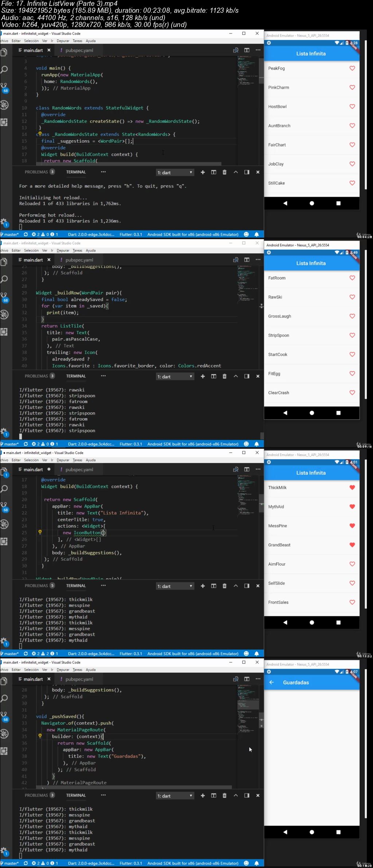This screenshot has height=868, width=373.
Task: Maximize terminal panel with the chevron in the Guardadas frame
Action: click(x=236, y=795)
